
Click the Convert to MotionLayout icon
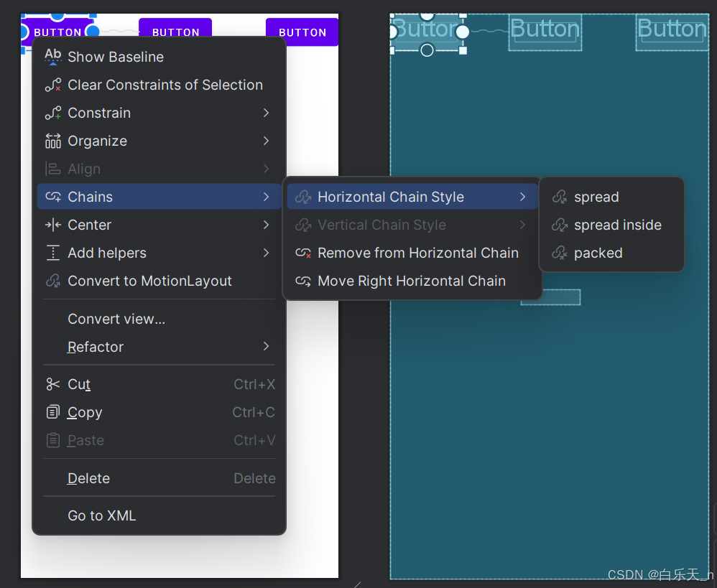click(53, 281)
